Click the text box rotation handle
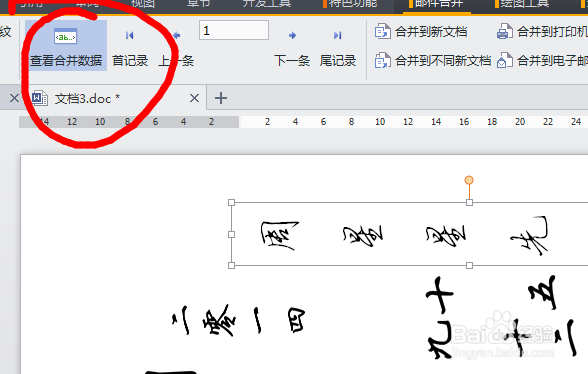This screenshot has width=588, height=374. coord(469,180)
